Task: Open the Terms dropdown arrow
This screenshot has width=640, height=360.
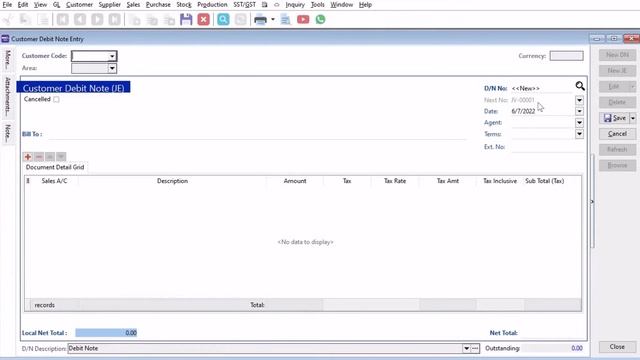Action: tap(579, 134)
